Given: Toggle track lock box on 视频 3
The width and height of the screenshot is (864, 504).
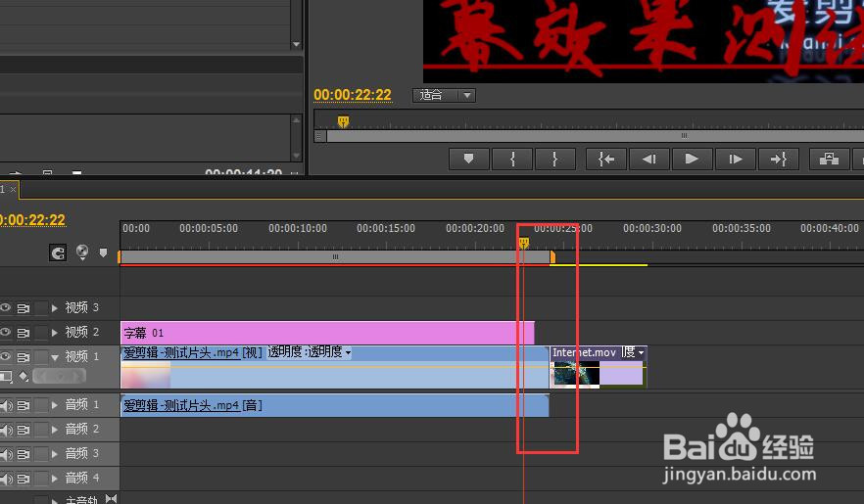Looking at the screenshot, I should pos(41,308).
